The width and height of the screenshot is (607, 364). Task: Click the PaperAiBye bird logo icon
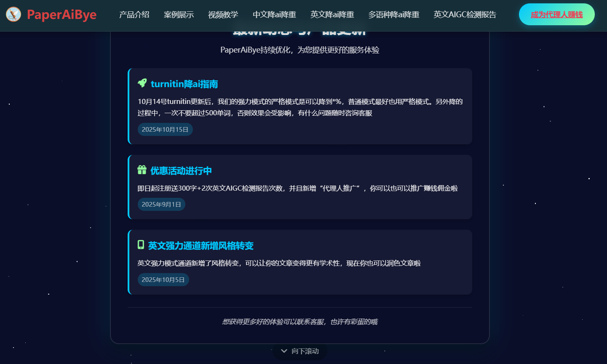pos(13,15)
